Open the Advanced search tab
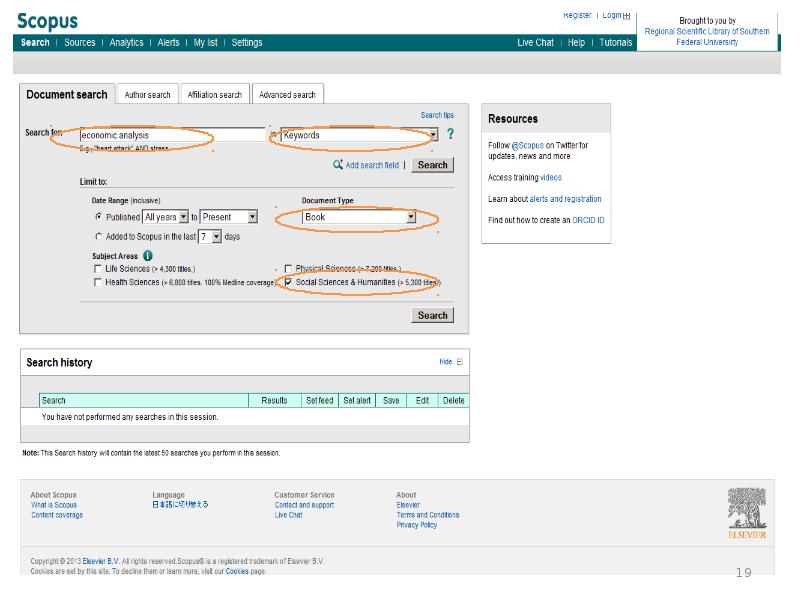800x600 pixels. (287, 95)
